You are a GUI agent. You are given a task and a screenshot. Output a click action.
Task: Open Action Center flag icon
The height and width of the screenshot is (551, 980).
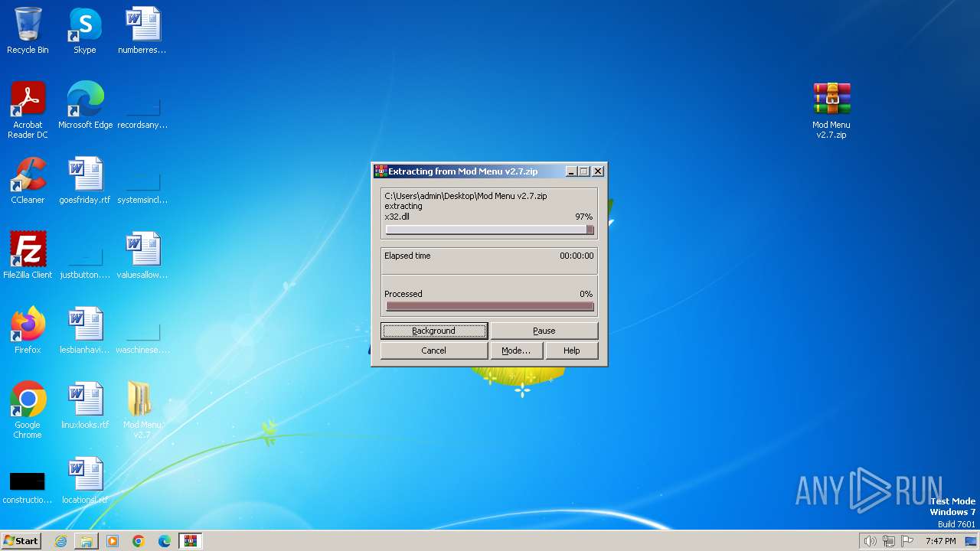908,541
